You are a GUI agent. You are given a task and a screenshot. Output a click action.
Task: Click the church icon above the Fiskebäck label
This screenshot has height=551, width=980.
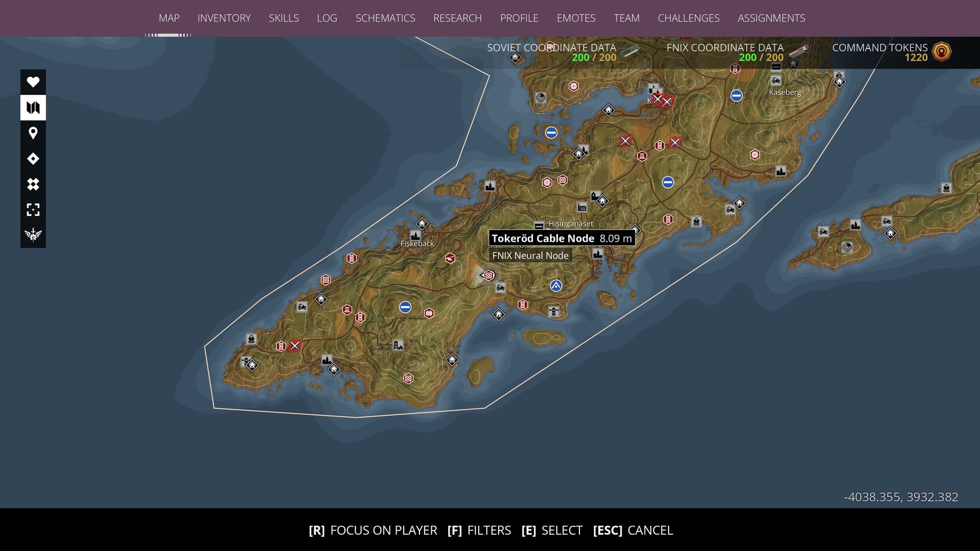point(415,235)
